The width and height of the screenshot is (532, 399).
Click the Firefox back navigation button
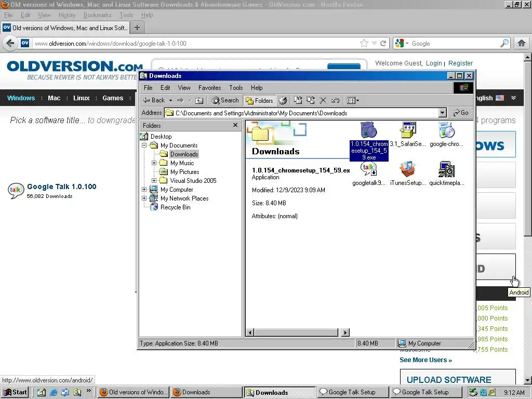click(10, 44)
